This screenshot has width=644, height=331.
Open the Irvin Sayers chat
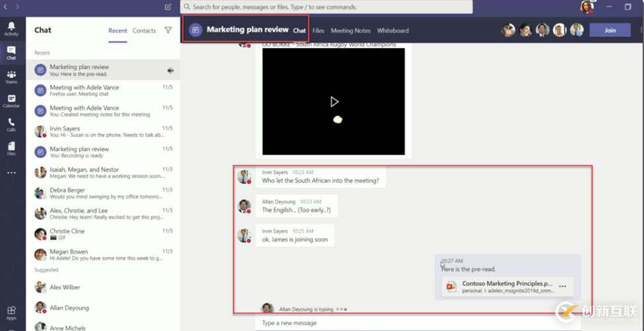click(x=103, y=132)
